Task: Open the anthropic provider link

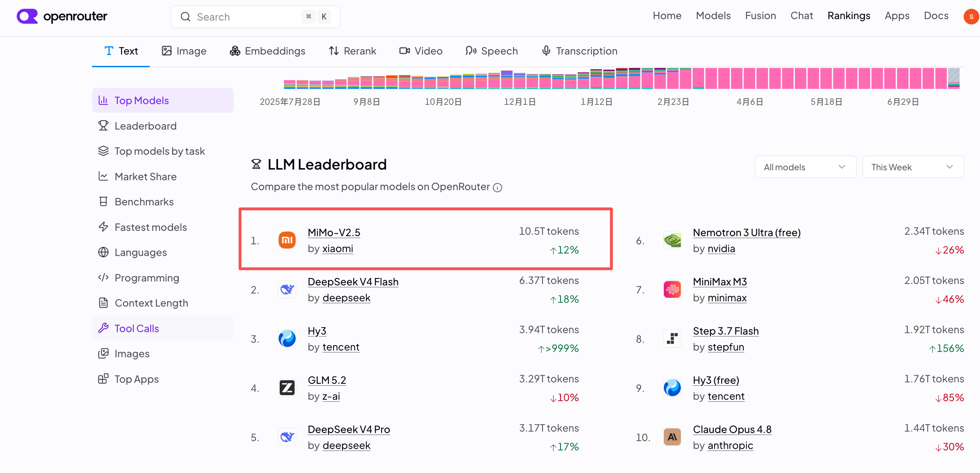Action: coord(730,446)
